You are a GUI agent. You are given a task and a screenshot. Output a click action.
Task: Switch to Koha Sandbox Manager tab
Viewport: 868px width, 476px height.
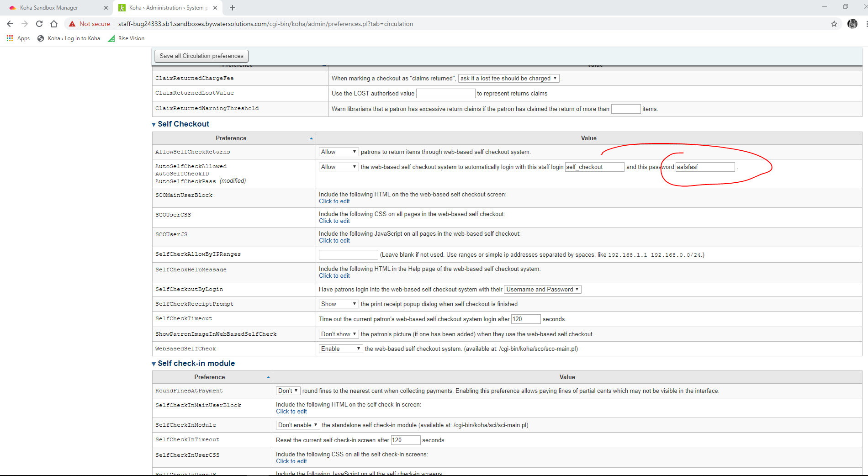pyautogui.click(x=49, y=8)
